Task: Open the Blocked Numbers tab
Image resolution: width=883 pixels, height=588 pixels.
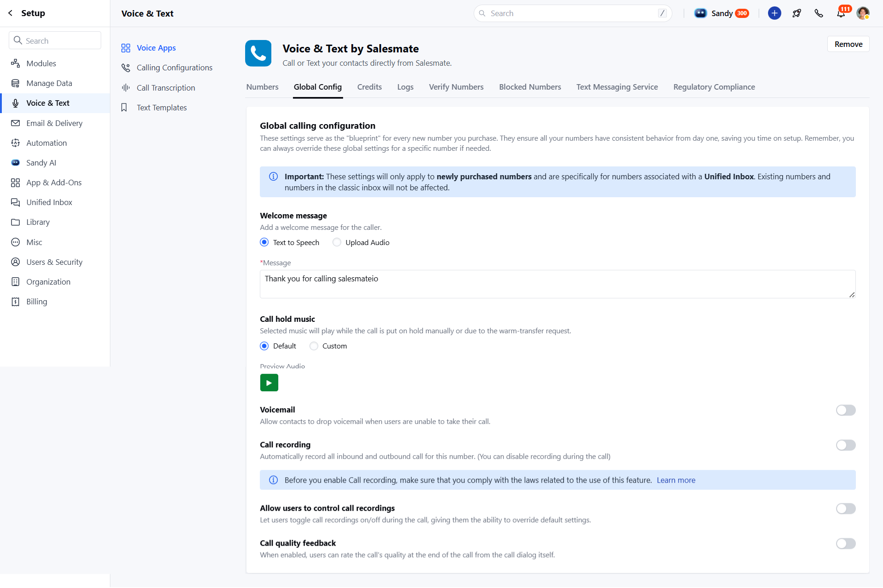Action: pyautogui.click(x=530, y=87)
